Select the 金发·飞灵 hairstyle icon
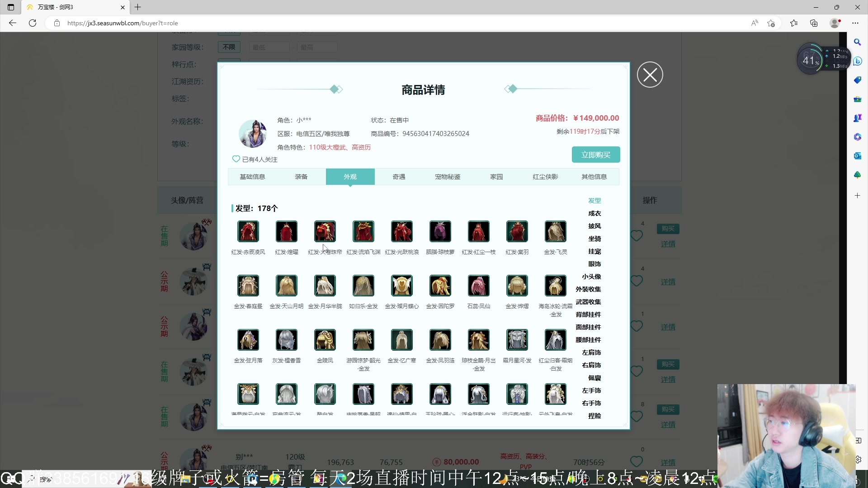This screenshot has width=868, height=488. tap(555, 232)
